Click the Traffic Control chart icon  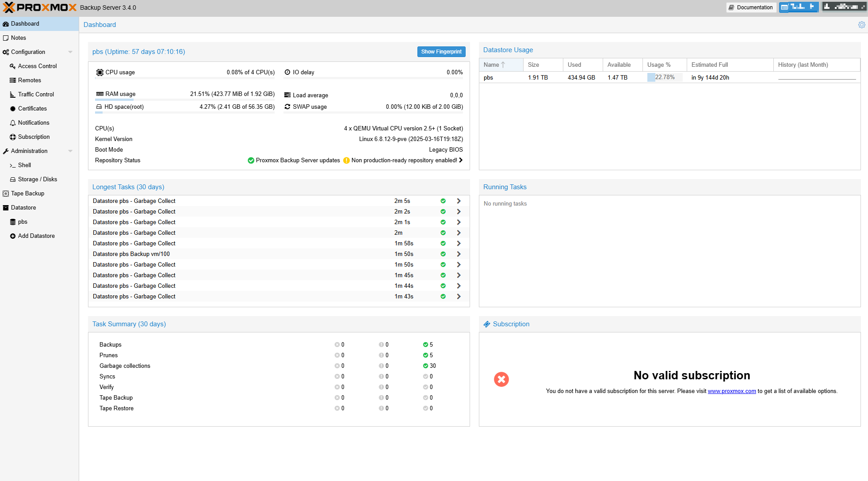[x=13, y=95]
